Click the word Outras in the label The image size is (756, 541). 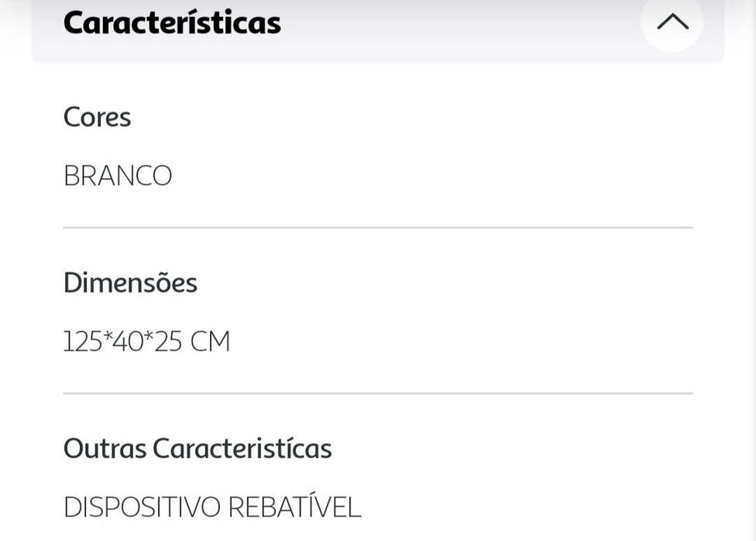105,449
